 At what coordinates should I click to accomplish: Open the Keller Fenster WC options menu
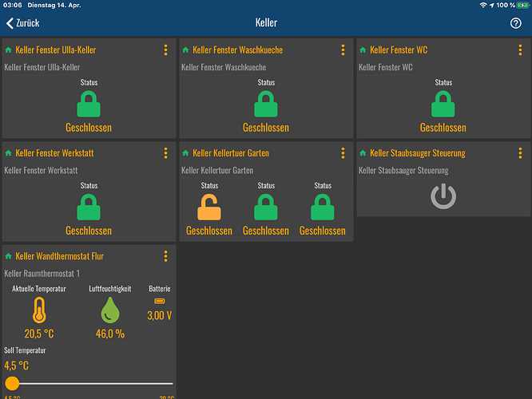coord(520,50)
